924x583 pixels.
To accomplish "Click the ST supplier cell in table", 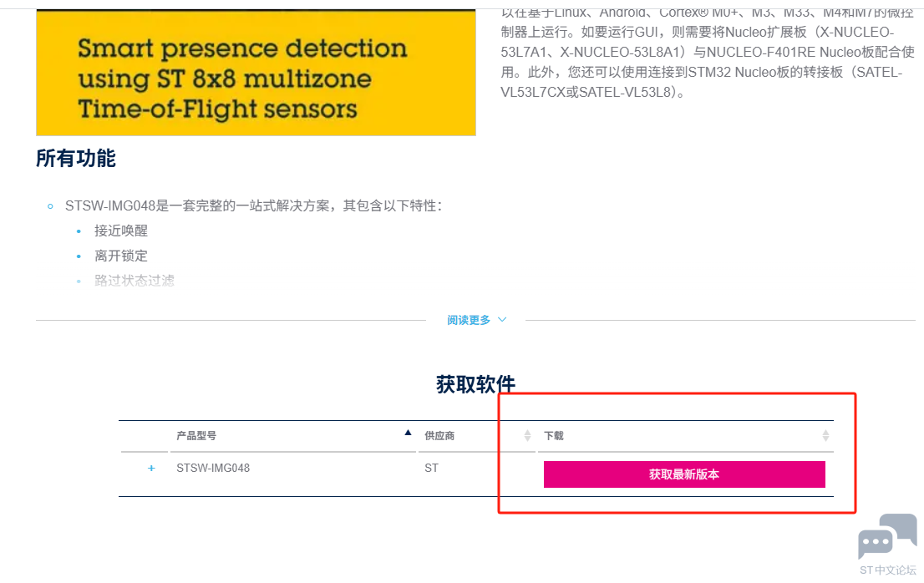I will (x=431, y=469).
